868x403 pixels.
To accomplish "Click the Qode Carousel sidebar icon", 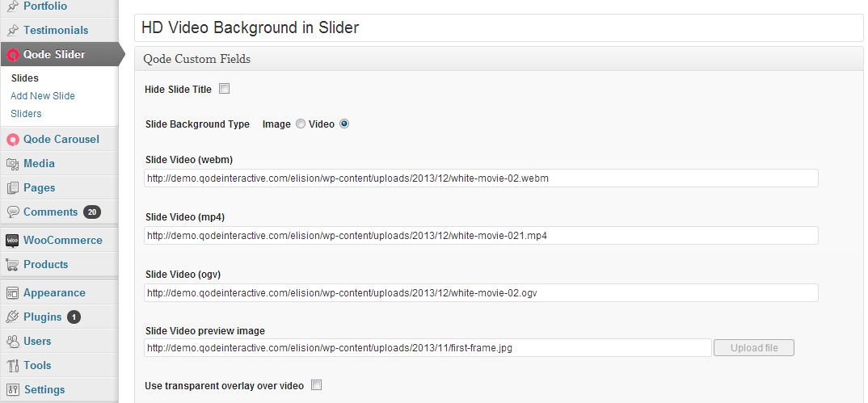I will [13, 139].
